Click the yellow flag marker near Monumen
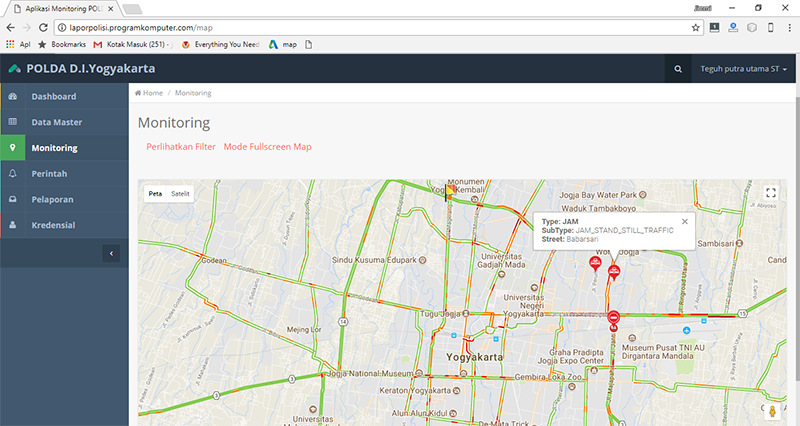 [x=449, y=192]
